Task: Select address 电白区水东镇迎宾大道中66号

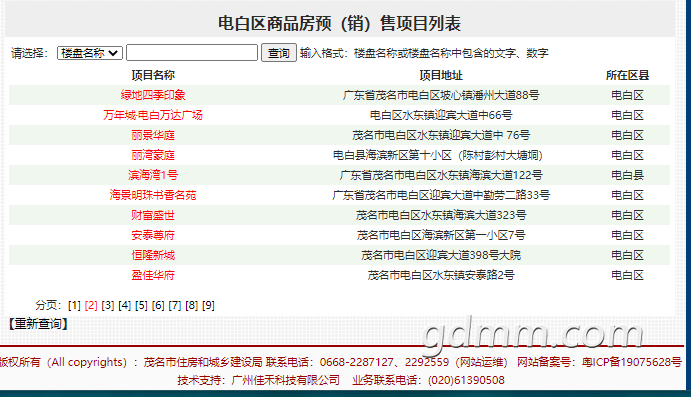Action: 441,115
